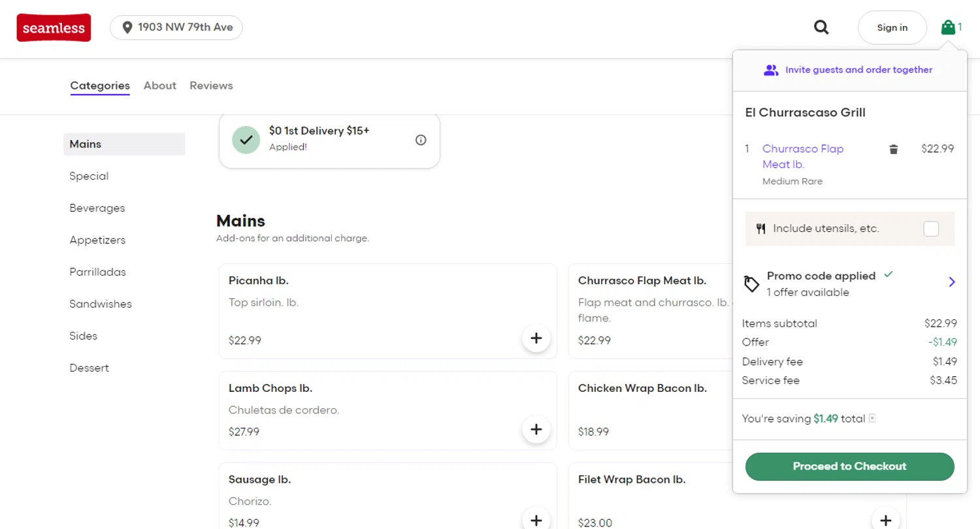Click the invite guests people icon
This screenshot has height=529, width=980.
(x=771, y=70)
